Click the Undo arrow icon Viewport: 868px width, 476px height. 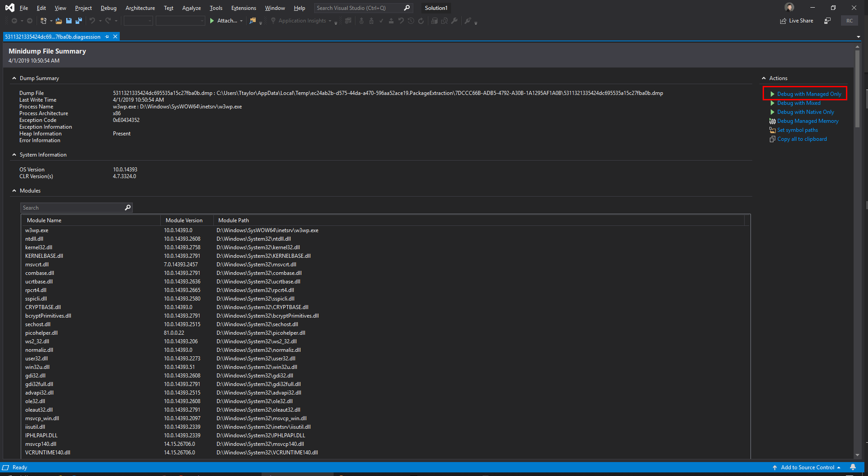92,21
